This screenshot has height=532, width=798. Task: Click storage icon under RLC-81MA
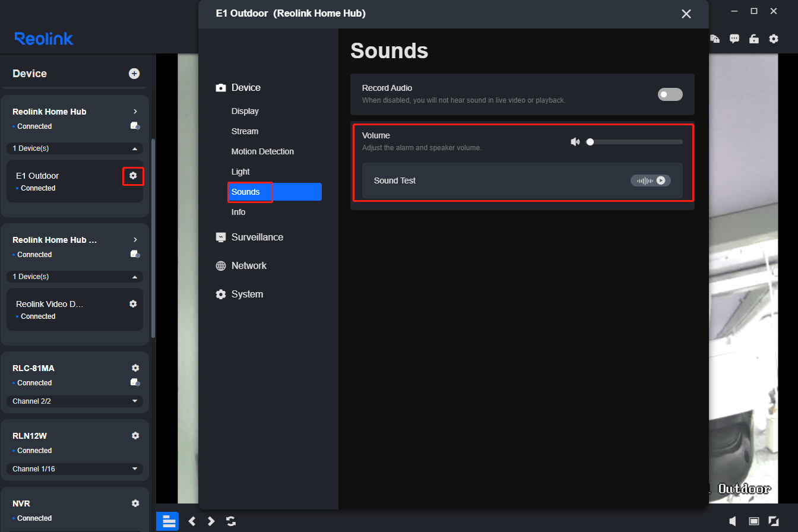coord(135,382)
